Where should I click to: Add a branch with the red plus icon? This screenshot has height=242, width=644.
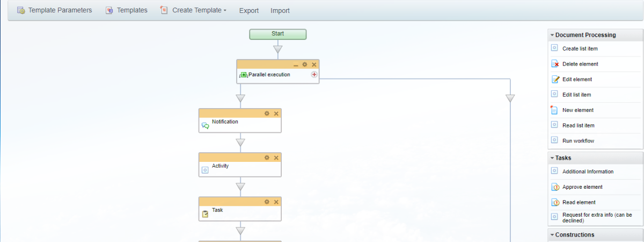(314, 75)
